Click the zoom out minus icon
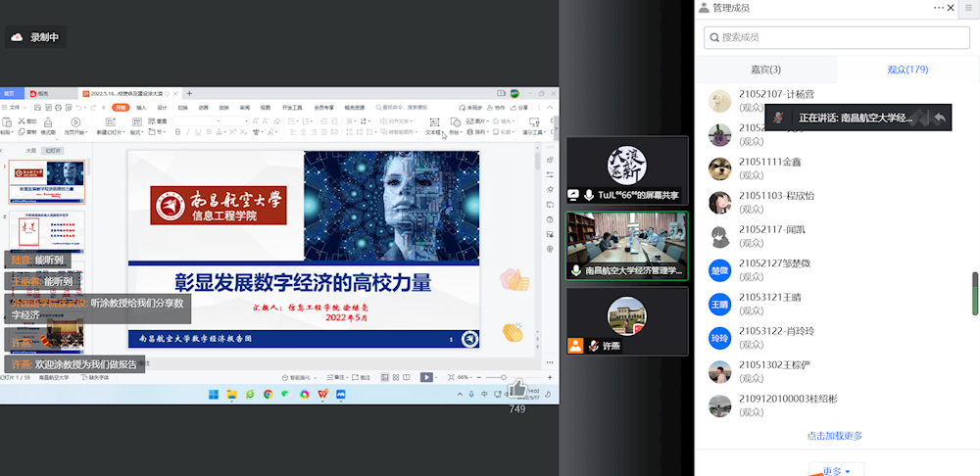Screen dimensions: 980x476 click(479, 377)
